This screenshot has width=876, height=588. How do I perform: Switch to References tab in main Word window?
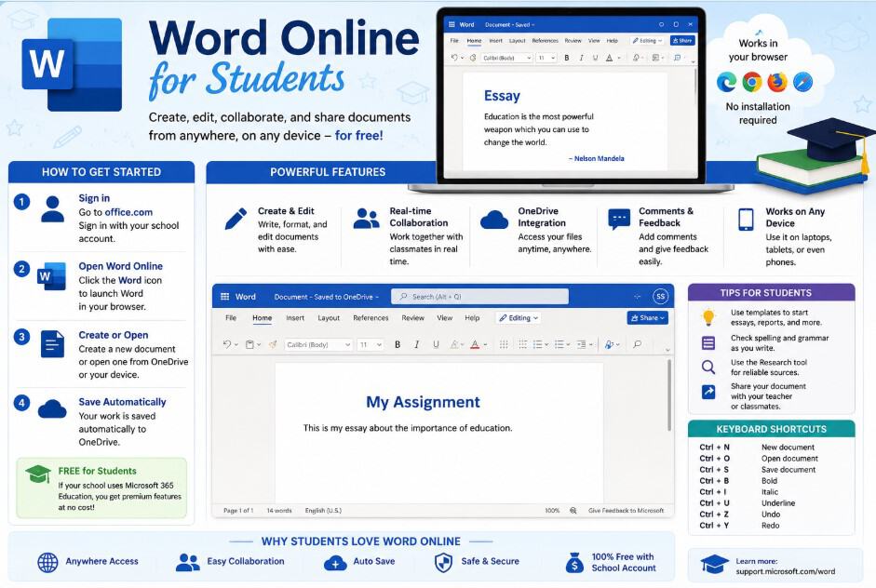click(371, 318)
